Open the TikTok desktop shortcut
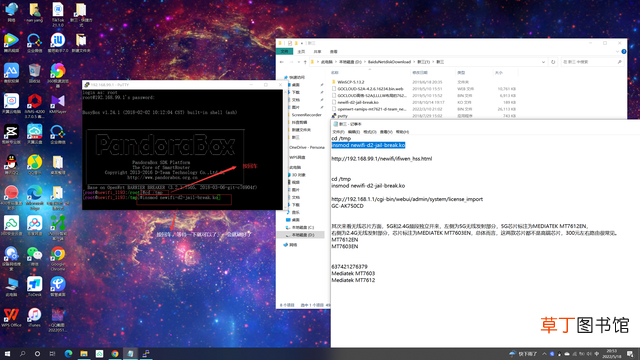640x360 pixels. 58,13
